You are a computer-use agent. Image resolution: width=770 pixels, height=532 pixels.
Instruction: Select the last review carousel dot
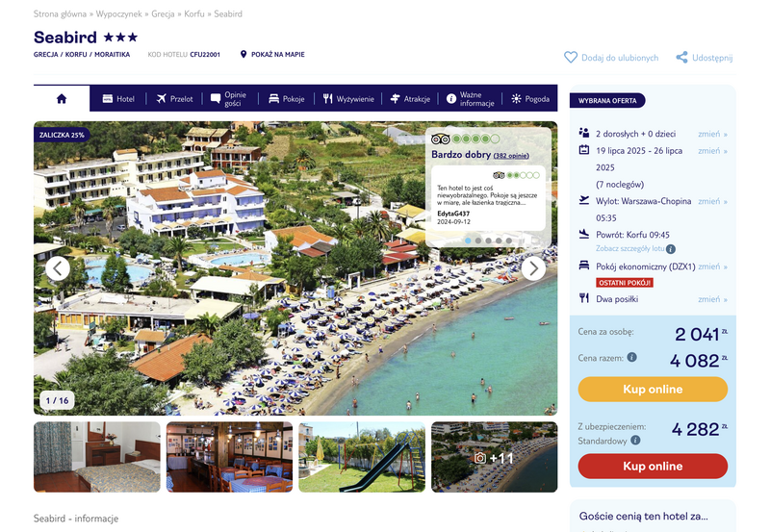tap(509, 241)
